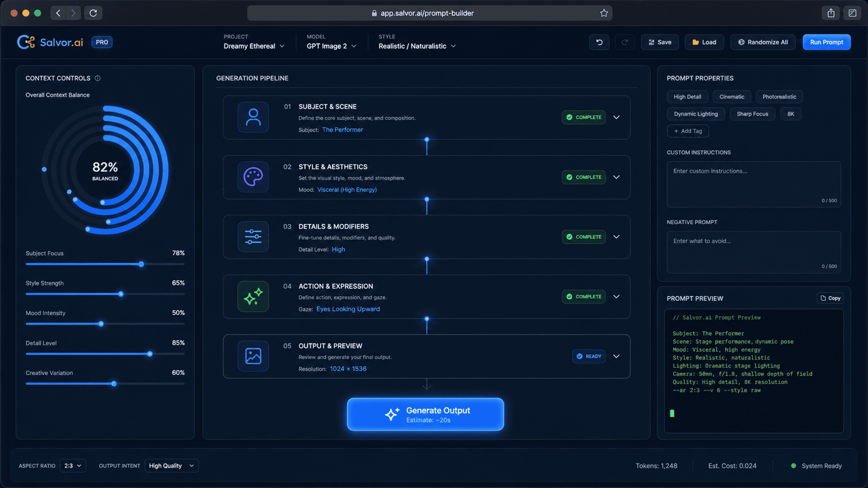Click the Subject Focus slider handle
Viewport: 868px width, 488px height.
[141, 264]
